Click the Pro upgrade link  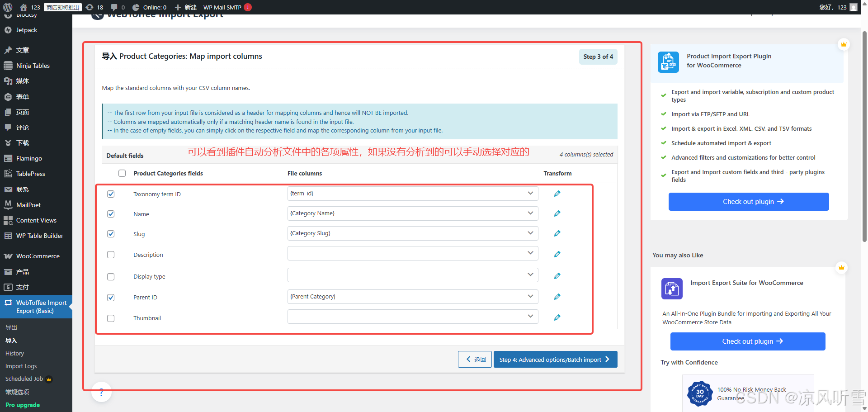[x=23, y=405]
